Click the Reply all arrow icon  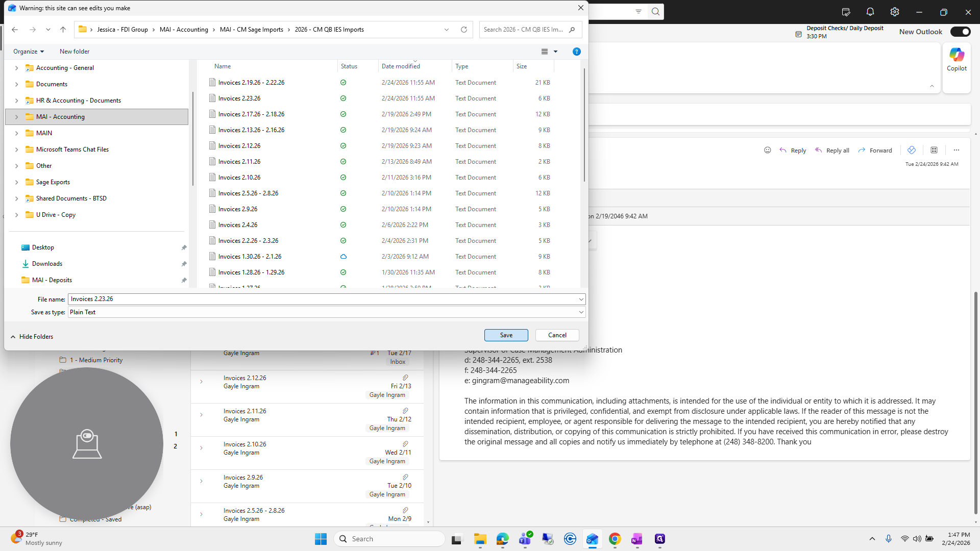click(x=818, y=150)
